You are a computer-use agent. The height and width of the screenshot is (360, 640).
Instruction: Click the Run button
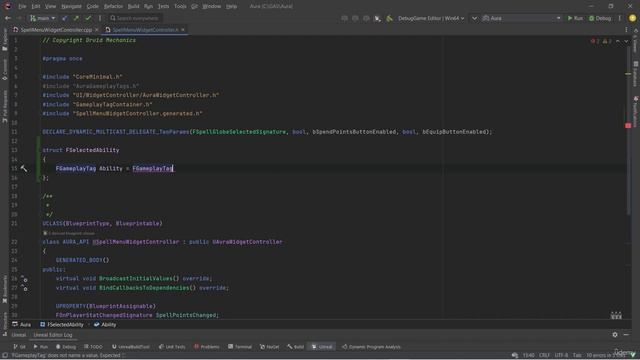tap(575, 18)
